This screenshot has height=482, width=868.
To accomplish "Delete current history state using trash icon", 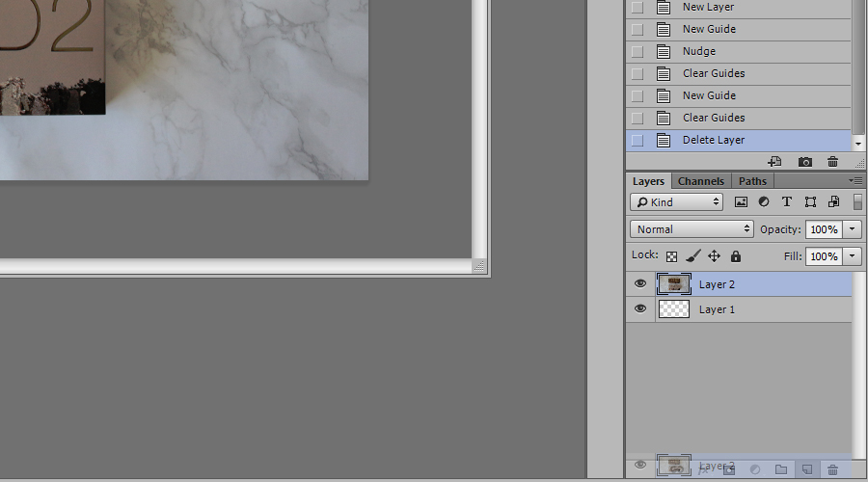I will coord(833,162).
